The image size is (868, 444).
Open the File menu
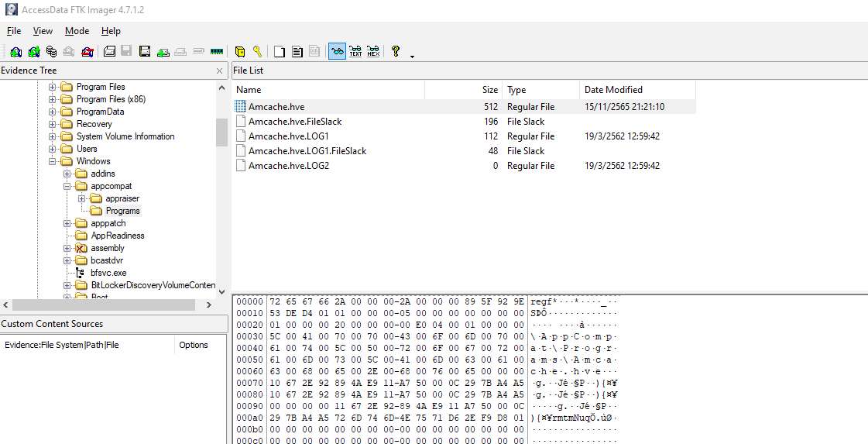[x=14, y=31]
